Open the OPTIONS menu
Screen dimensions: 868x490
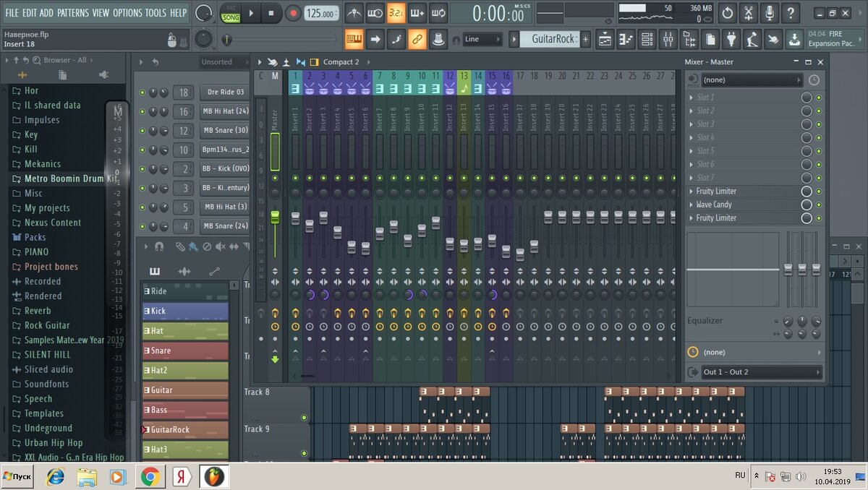pos(127,13)
